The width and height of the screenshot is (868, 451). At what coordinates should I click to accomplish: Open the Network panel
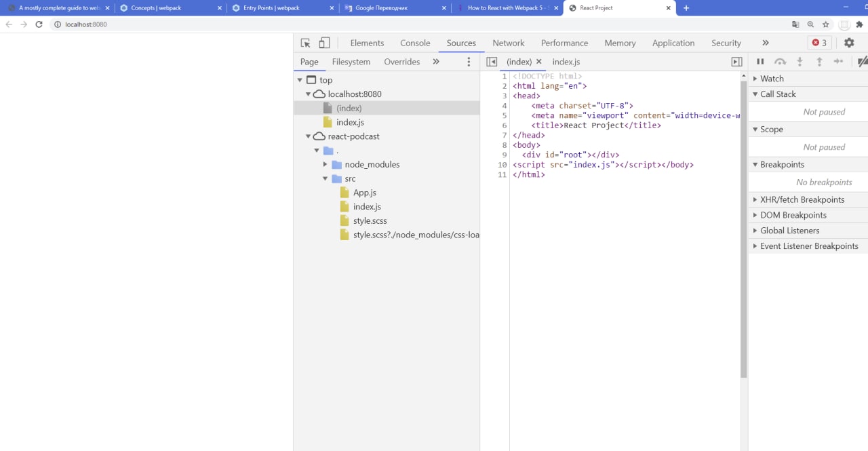coord(509,43)
